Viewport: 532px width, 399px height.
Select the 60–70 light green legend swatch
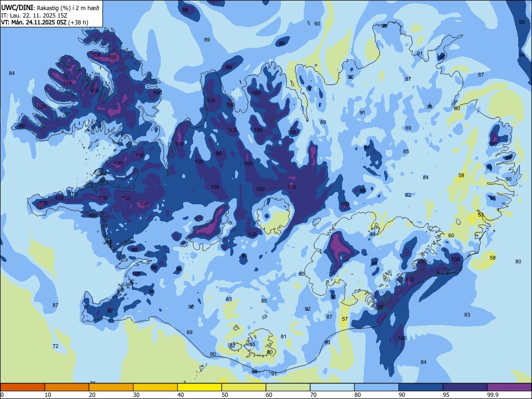coord(288,387)
